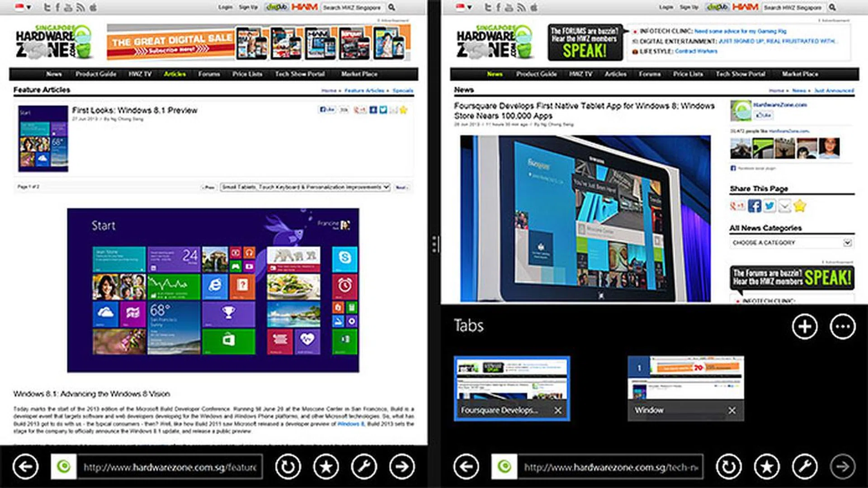Open page tools wrench in right pane

click(x=805, y=466)
